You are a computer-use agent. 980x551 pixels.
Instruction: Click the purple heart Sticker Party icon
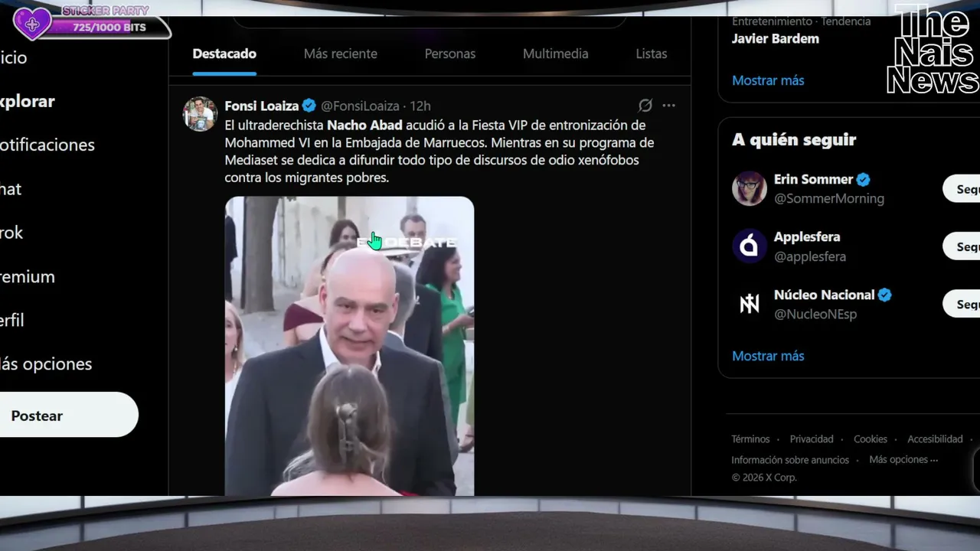(32, 24)
